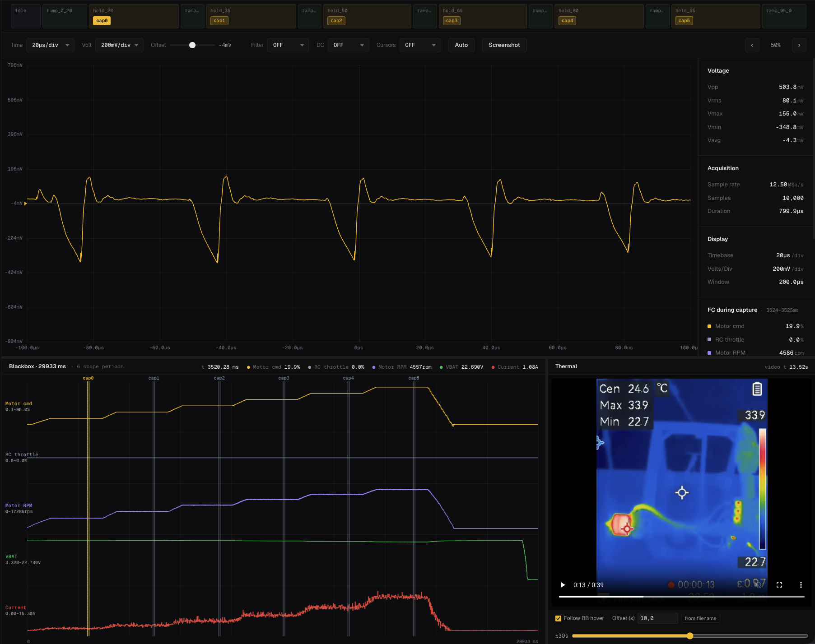This screenshot has width=815, height=644.
Task: Select the cap3 capture badge
Action: click(452, 21)
